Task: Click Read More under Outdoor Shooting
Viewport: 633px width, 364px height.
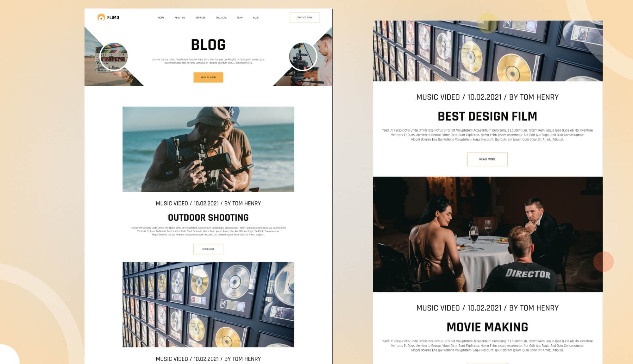Action: 208,249
